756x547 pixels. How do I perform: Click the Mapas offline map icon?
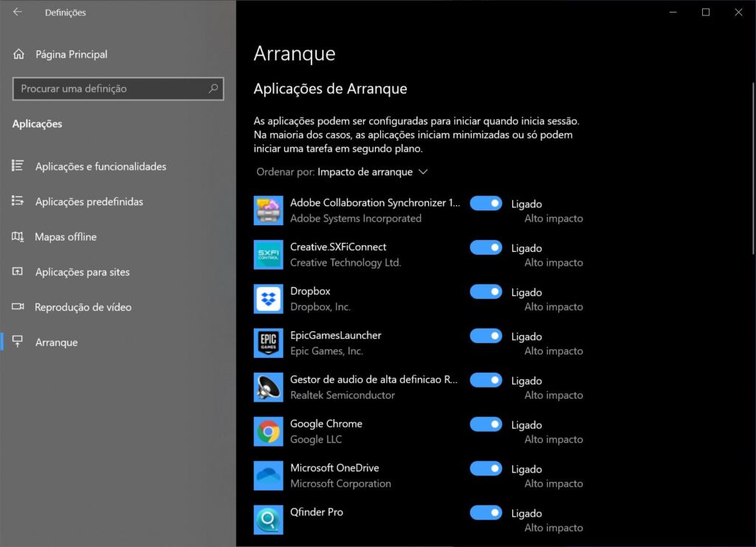pos(18,236)
